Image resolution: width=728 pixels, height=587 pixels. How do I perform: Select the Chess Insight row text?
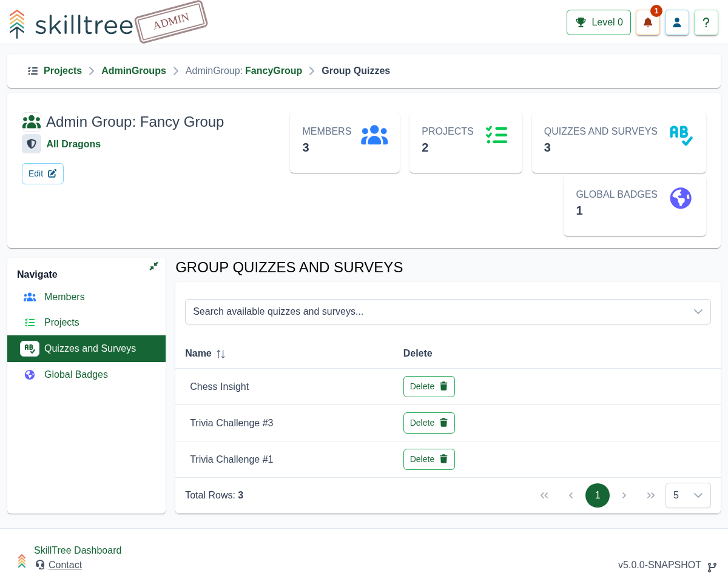(219, 387)
